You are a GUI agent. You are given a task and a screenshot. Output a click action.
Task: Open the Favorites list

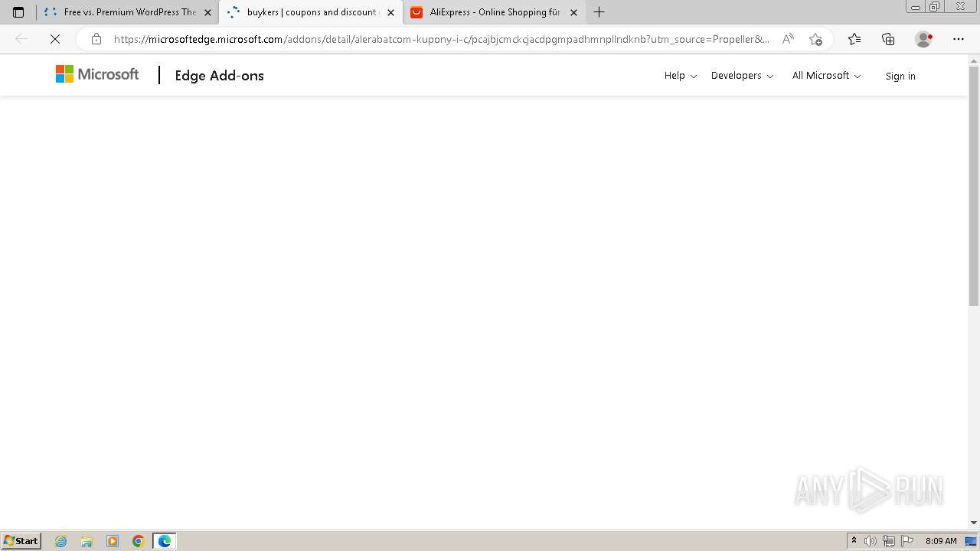[x=854, y=39]
